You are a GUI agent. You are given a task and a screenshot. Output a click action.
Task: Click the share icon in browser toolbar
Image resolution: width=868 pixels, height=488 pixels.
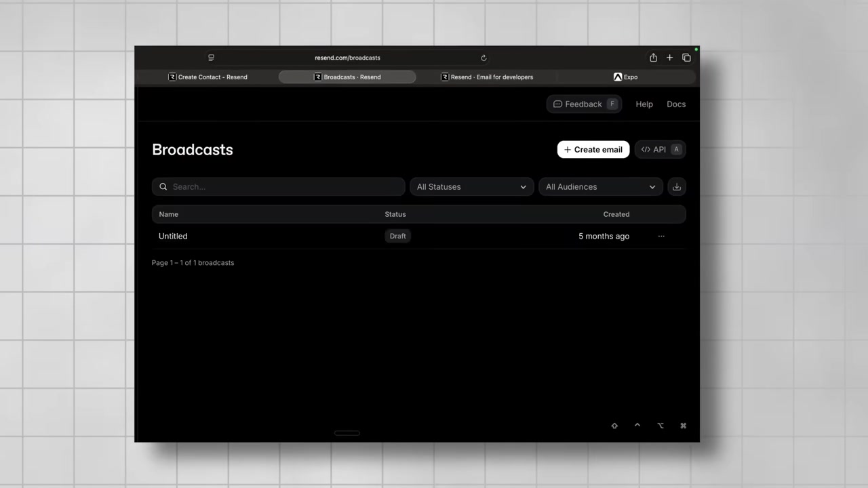(x=653, y=58)
